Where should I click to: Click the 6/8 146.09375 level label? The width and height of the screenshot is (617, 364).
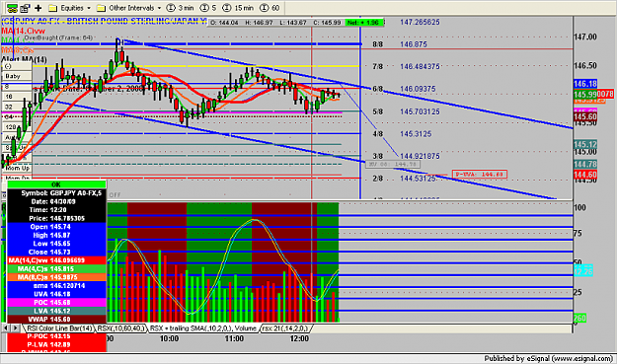[x=404, y=89]
